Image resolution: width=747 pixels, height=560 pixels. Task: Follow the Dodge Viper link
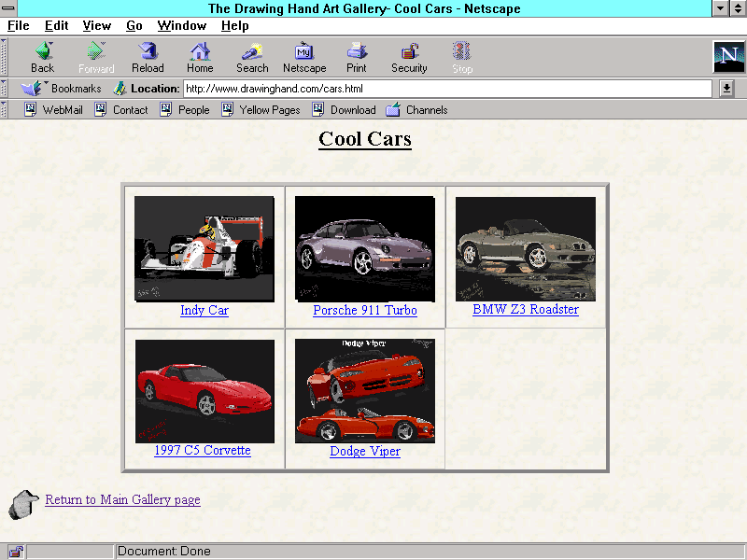[x=365, y=452]
